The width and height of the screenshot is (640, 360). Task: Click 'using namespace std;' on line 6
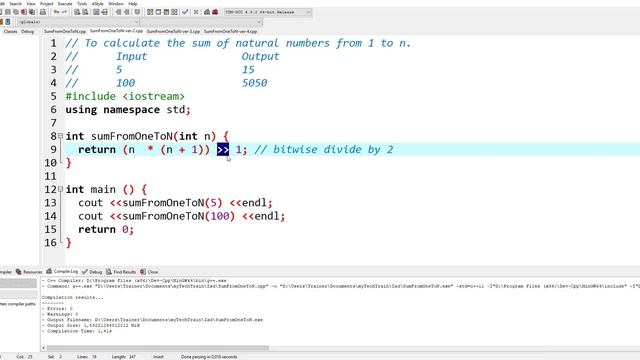pos(128,110)
